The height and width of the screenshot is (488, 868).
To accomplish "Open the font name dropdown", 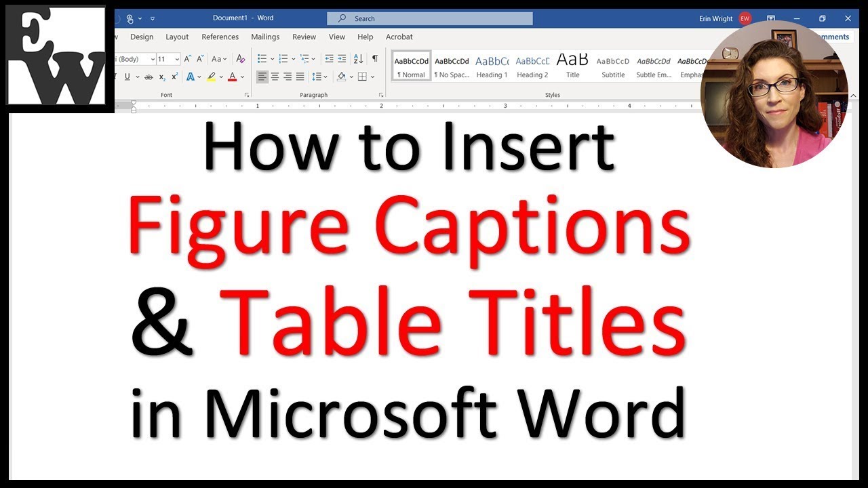I will click(x=151, y=59).
